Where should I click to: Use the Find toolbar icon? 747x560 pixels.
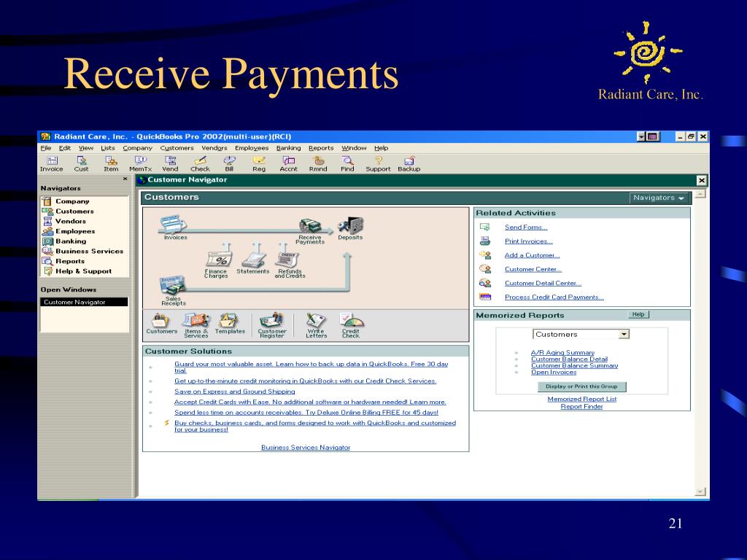click(x=347, y=164)
